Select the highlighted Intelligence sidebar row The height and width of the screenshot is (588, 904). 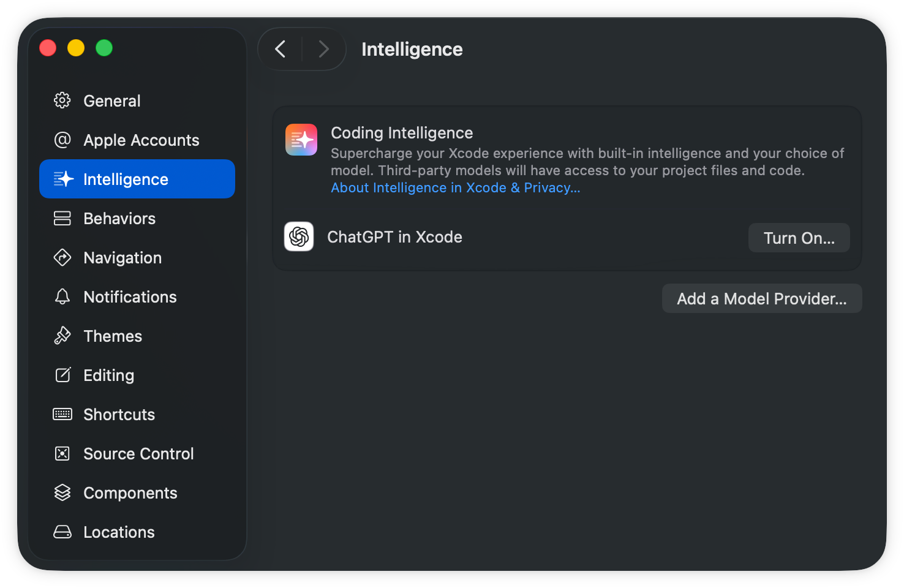click(x=137, y=179)
